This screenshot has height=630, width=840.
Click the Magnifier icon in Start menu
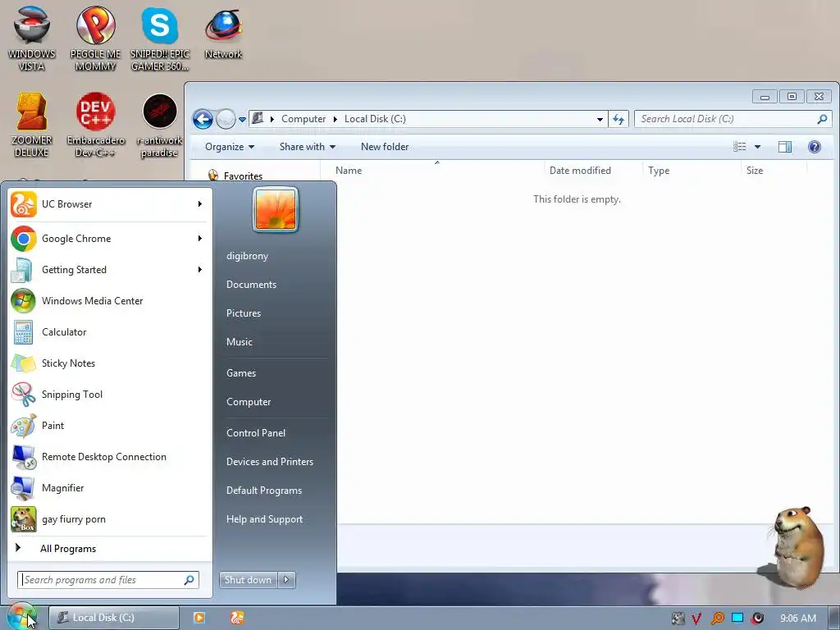24,488
